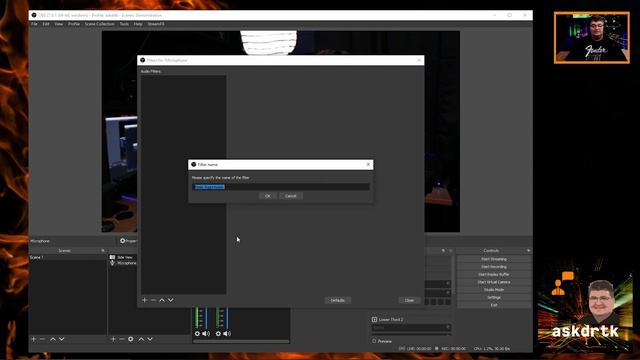Select the Microphone source in Sources
This screenshot has height=360, width=640.
[x=127, y=263]
